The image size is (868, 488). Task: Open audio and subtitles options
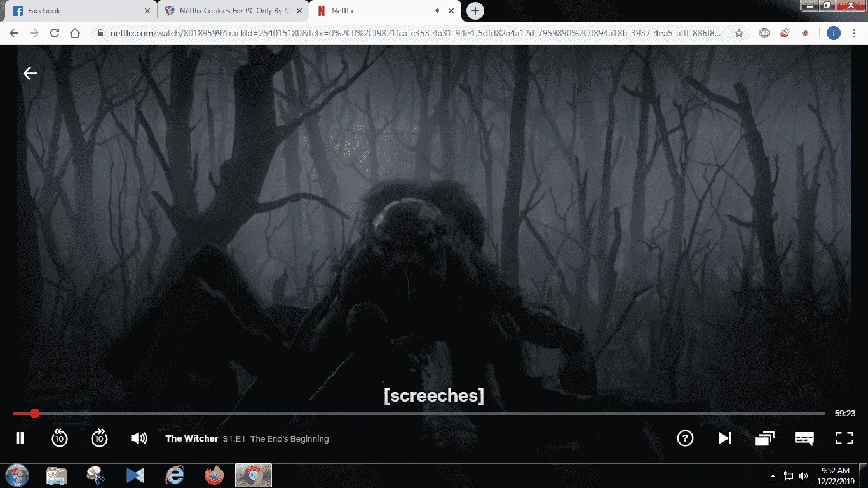click(x=804, y=438)
